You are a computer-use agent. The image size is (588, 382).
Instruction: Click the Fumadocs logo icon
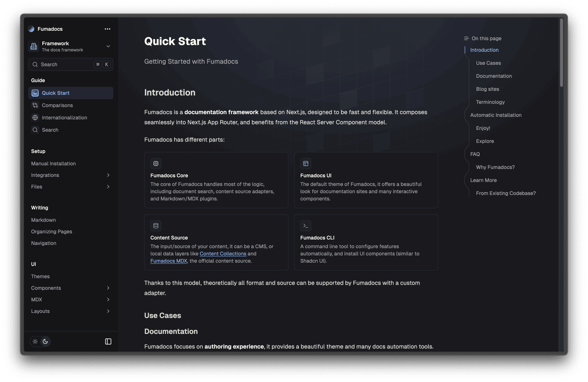click(31, 29)
